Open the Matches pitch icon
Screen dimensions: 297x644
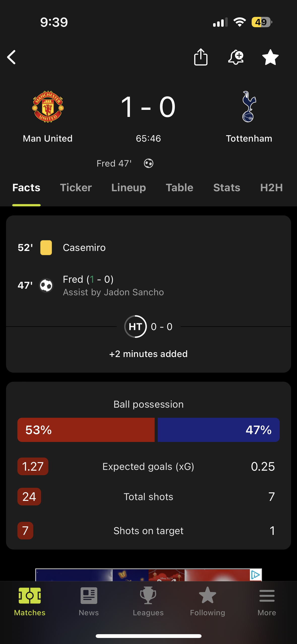click(30, 596)
